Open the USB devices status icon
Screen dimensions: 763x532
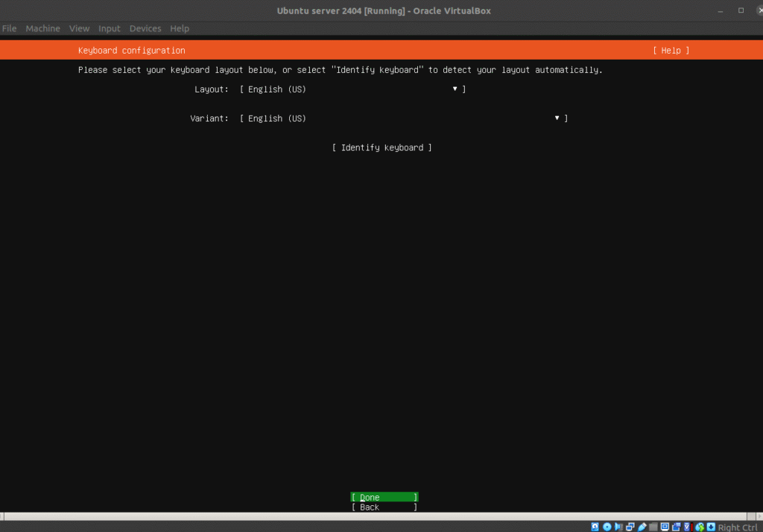tap(642, 527)
